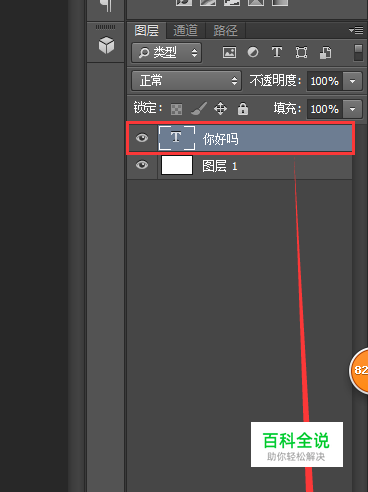
Task: Lock all with padlock icon
Action: (243, 109)
